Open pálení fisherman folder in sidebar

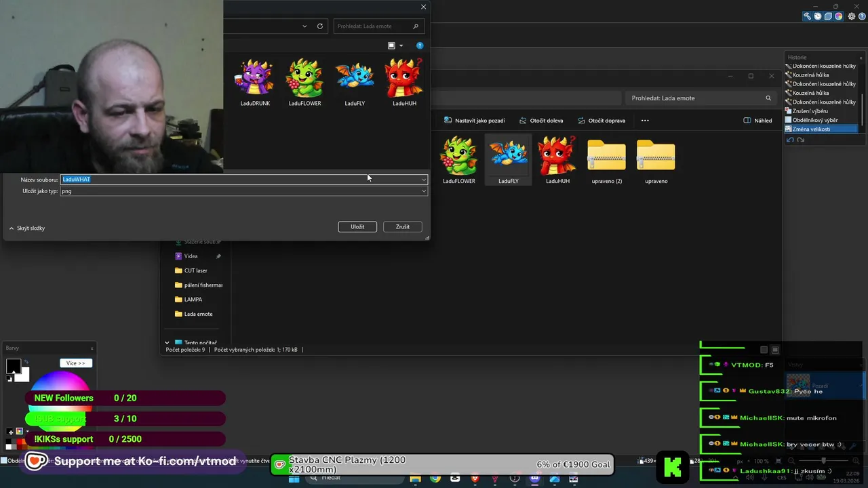click(198, 285)
